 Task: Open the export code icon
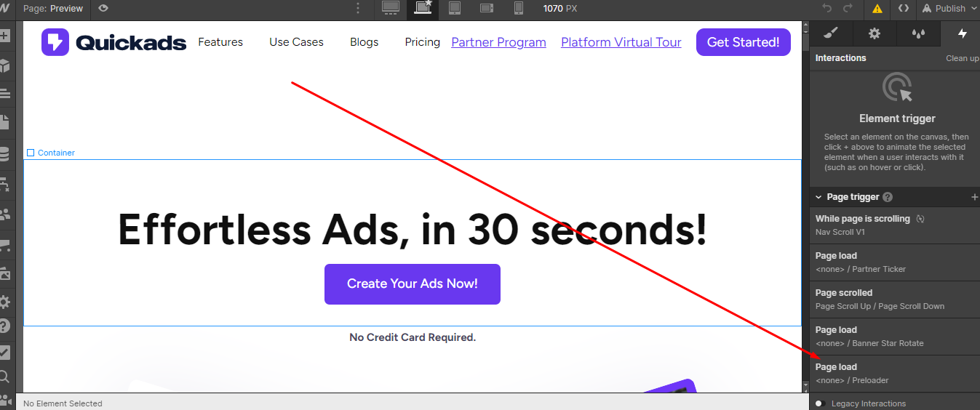point(903,8)
